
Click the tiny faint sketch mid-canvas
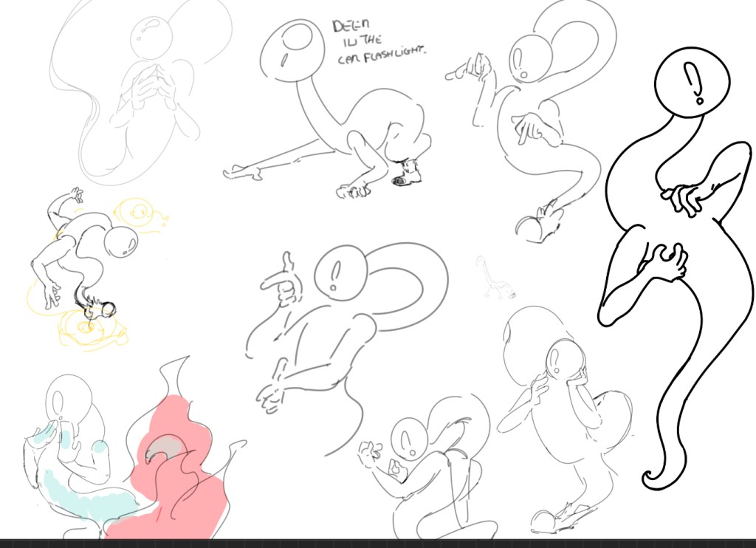[x=495, y=280]
